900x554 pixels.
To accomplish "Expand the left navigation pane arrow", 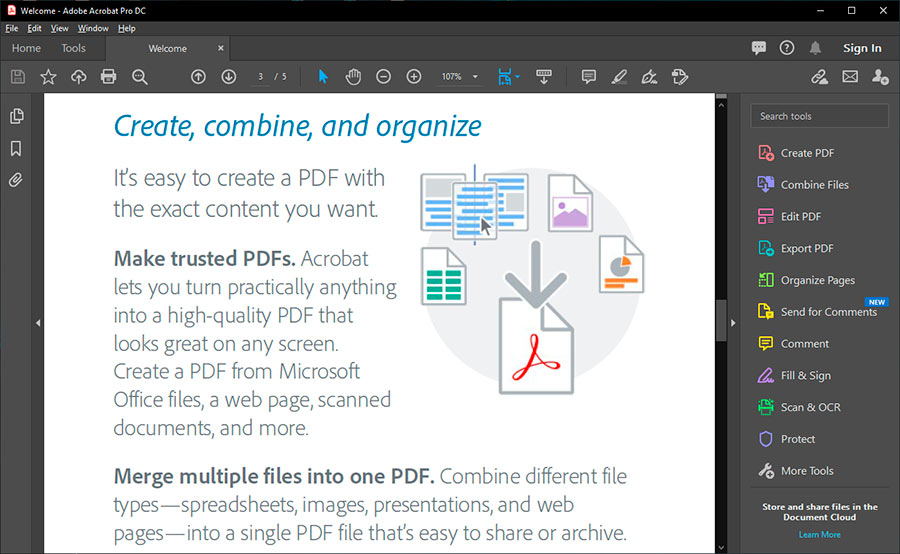I will (38, 323).
